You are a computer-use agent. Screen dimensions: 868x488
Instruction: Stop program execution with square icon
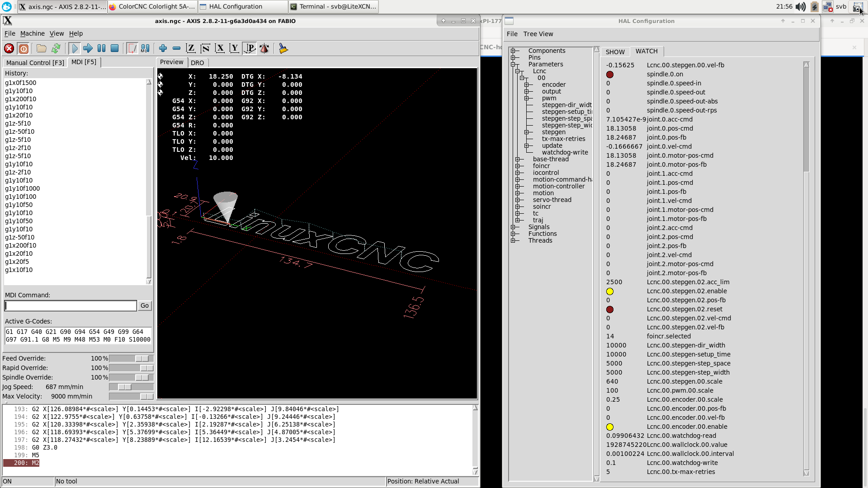click(115, 48)
